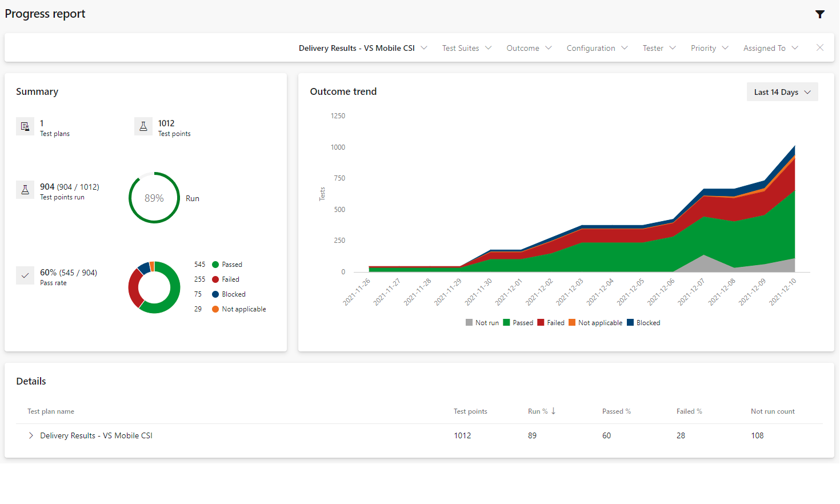The height and width of the screenshot is (504, 840).
Task: Expand the Delivery Results test plan row
Action: coord(30,435)
